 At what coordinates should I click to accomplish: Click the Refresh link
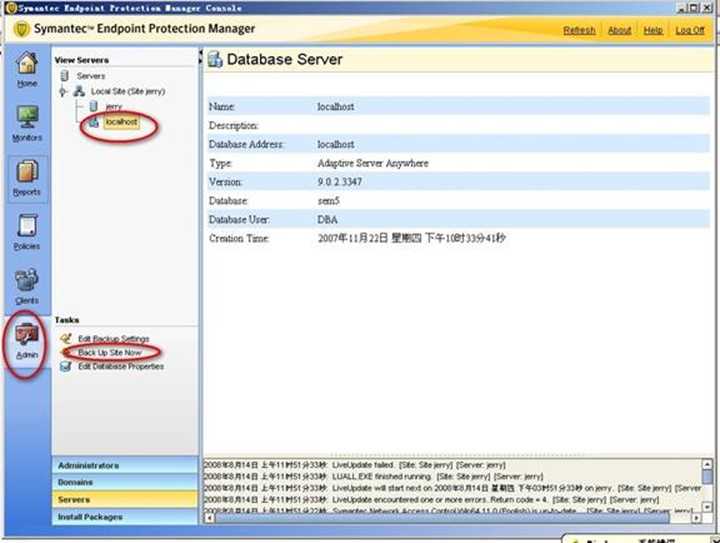click(579, 30)
